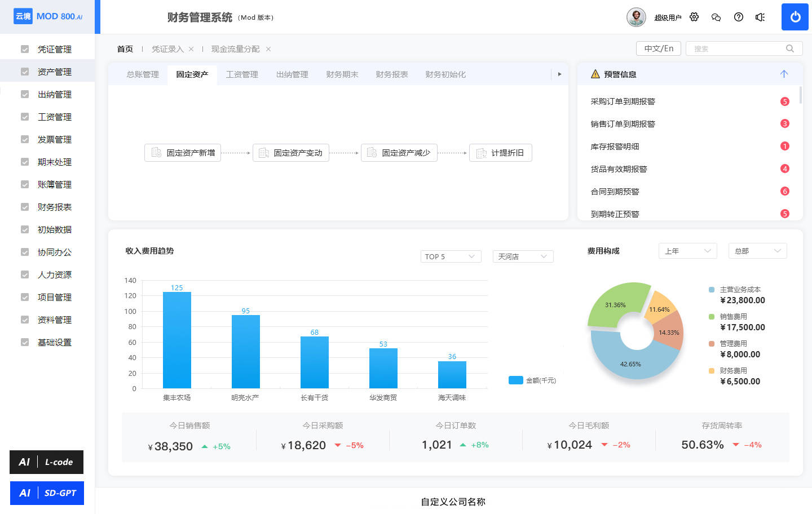Switch to the 财务报表 tab

tap(391, 74)
